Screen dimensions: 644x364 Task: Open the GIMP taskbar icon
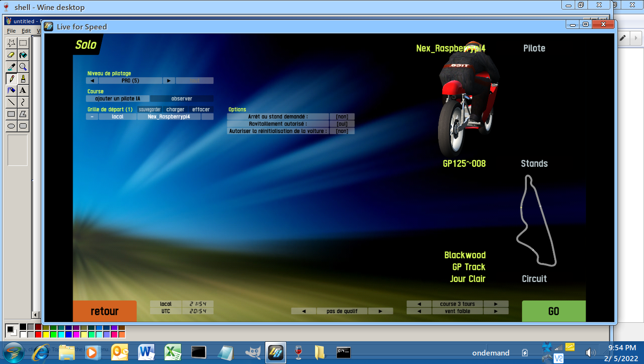252,352
